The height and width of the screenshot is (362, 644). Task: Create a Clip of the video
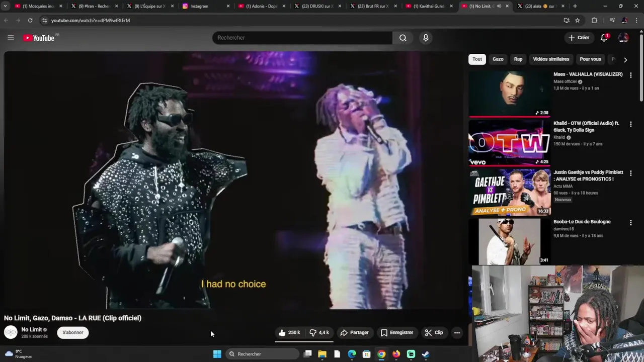click(434, 332)
